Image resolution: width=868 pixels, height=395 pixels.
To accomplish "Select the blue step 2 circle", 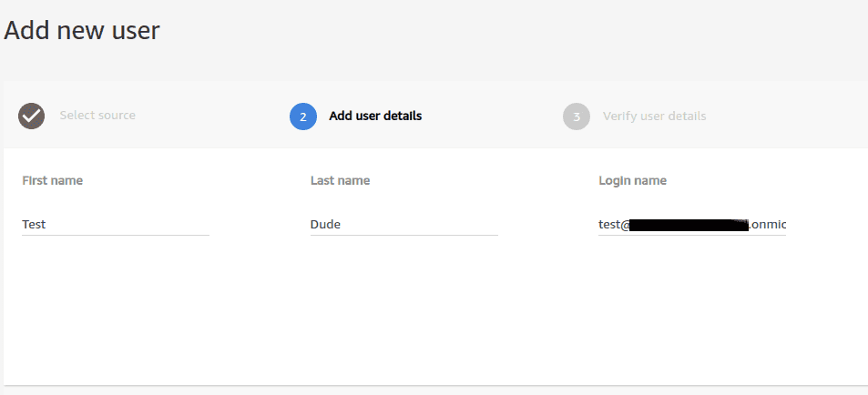I will pos(303,116).
